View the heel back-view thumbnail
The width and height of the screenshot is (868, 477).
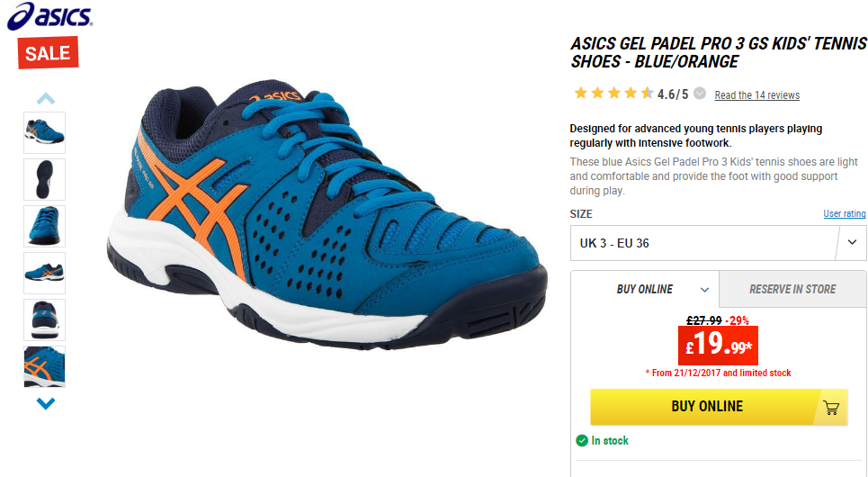click(44, 319)
